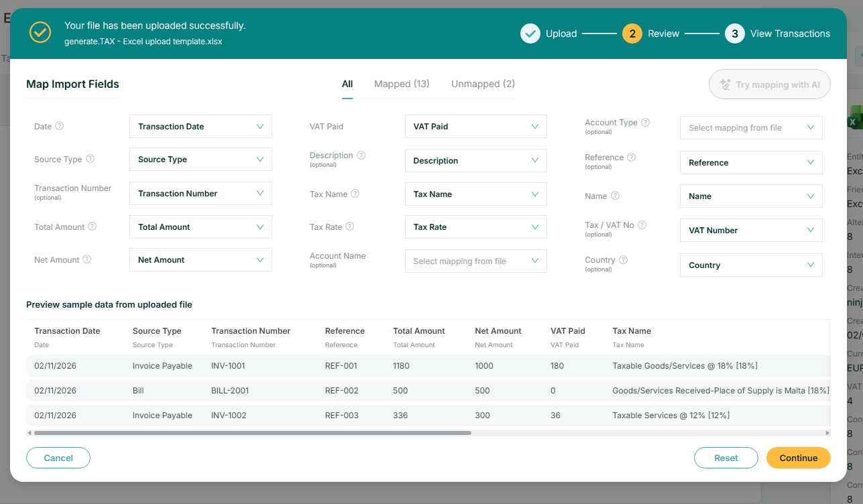Click the info icon beside Account Type
The height and width of the screenshot is (504, 863).
645,123
